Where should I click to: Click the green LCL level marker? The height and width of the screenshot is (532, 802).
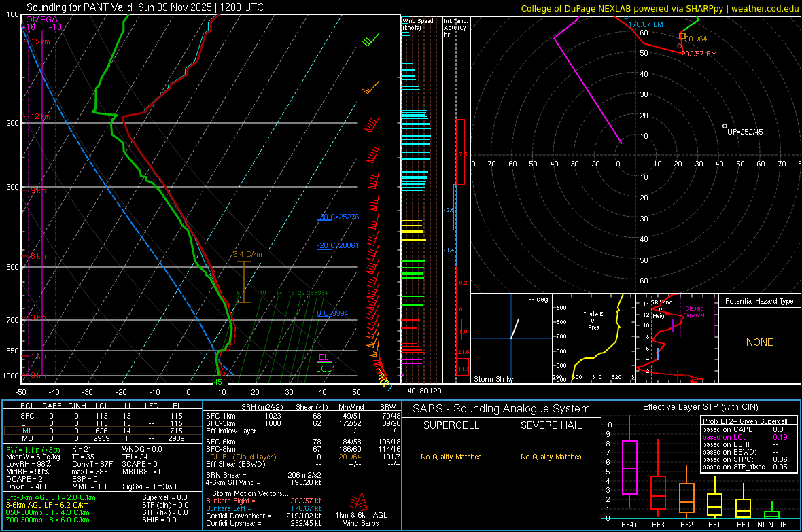(x=324, y=369)
